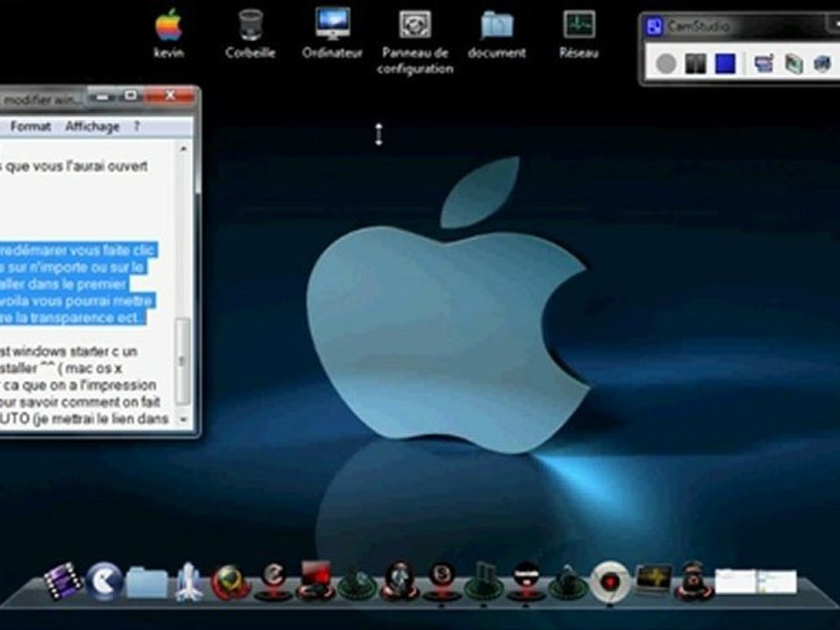Open Panneau de configuration icon

(x=415, y=25)
